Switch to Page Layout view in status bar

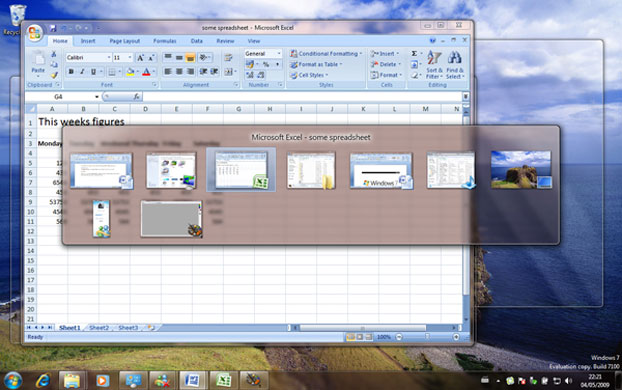point(360,337)
